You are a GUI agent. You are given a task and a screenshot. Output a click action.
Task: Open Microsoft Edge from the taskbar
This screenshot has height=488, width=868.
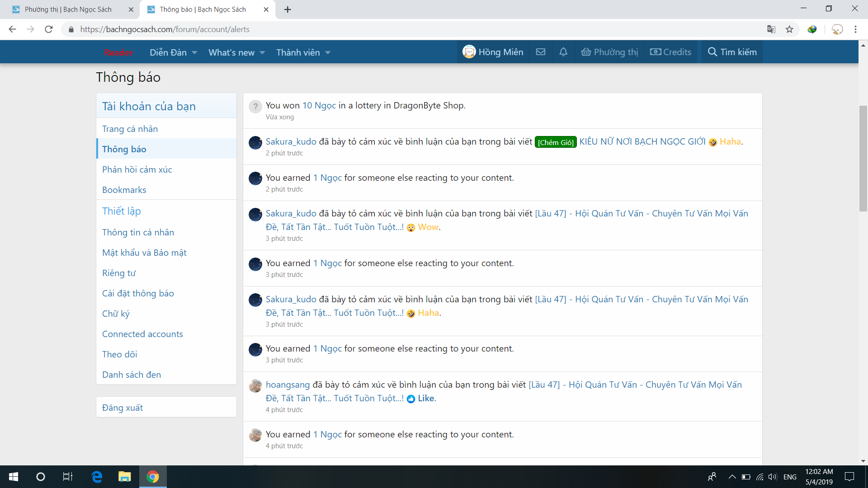pyautogui.click(x=97, y=477)
